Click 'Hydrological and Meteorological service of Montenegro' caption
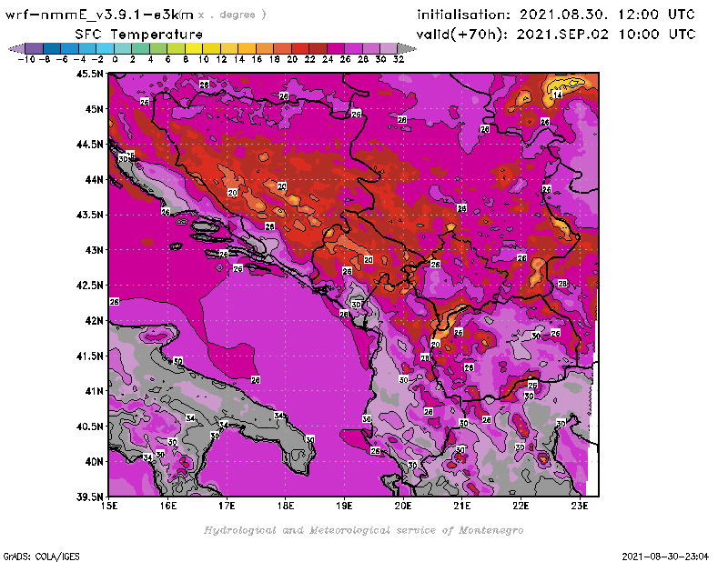The width and height of the screenshot is (728, 562). (x=363, y=530)
